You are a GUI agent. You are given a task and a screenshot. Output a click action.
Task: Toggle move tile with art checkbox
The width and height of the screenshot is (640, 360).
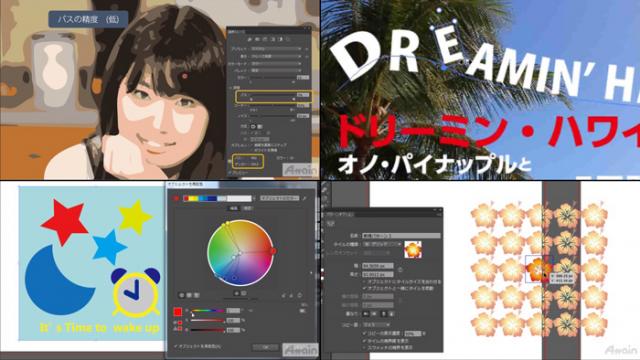pyautogui.click(x=364, y=288)
